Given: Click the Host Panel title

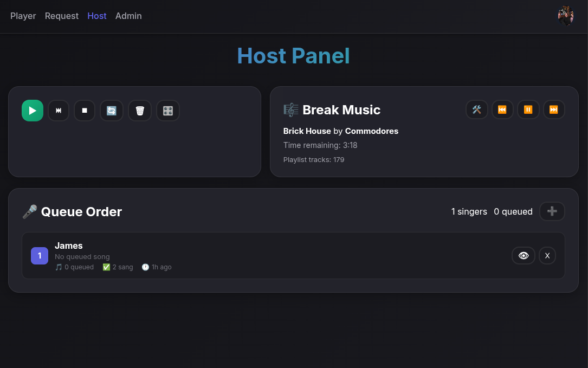Looking at the screenshot, I should tap(294, 56).
